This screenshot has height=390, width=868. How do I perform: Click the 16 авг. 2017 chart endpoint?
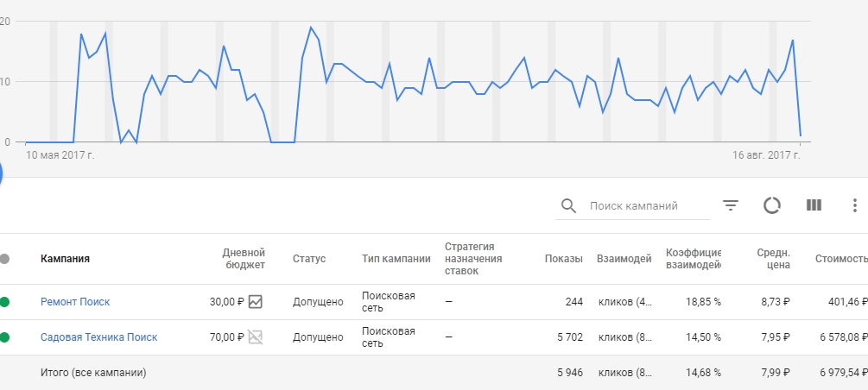point(801,136)
